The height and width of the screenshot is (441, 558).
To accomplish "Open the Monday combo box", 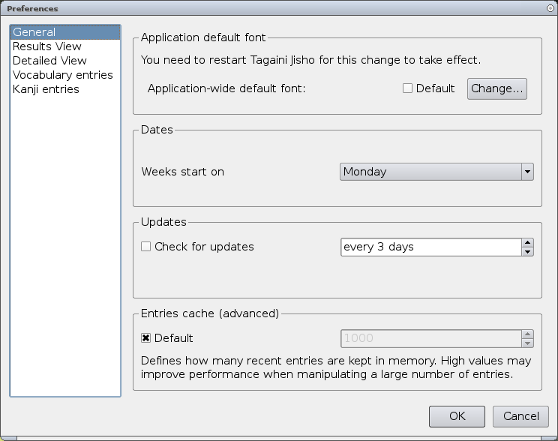I will pos(437,172).
